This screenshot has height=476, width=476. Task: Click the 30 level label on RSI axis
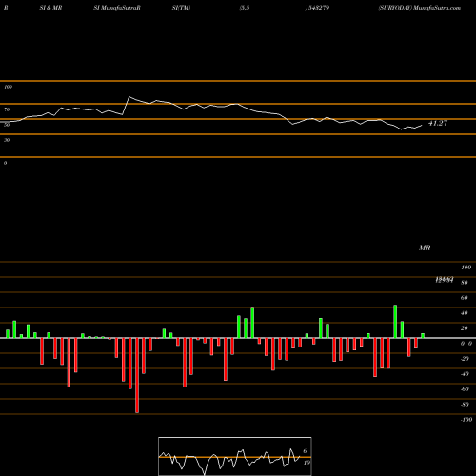[x=7, y=140]
